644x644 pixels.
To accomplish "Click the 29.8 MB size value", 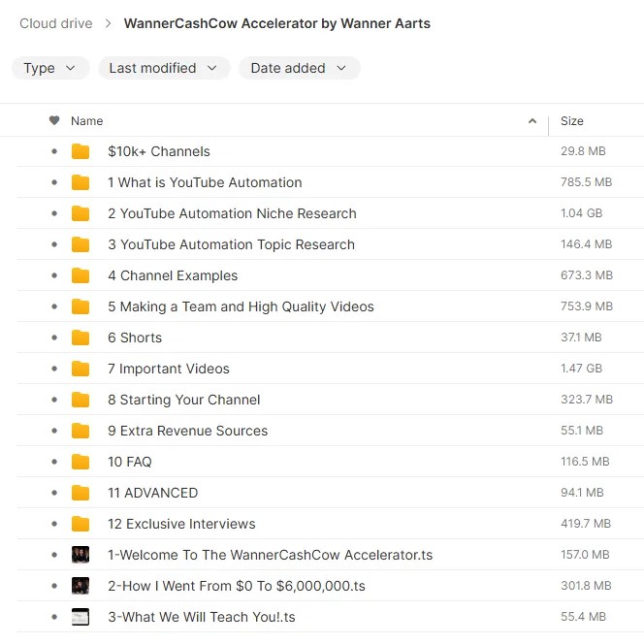I will (583, 151).
